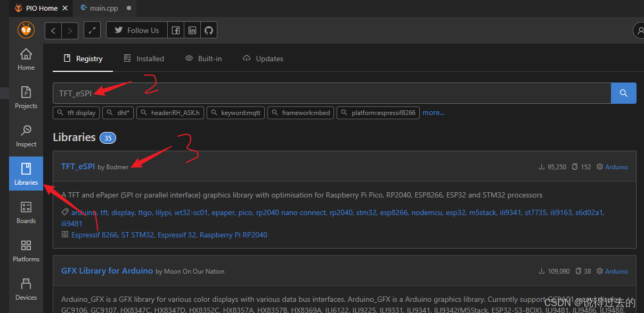Open Platforms in the sidebar

coord(26,251)
